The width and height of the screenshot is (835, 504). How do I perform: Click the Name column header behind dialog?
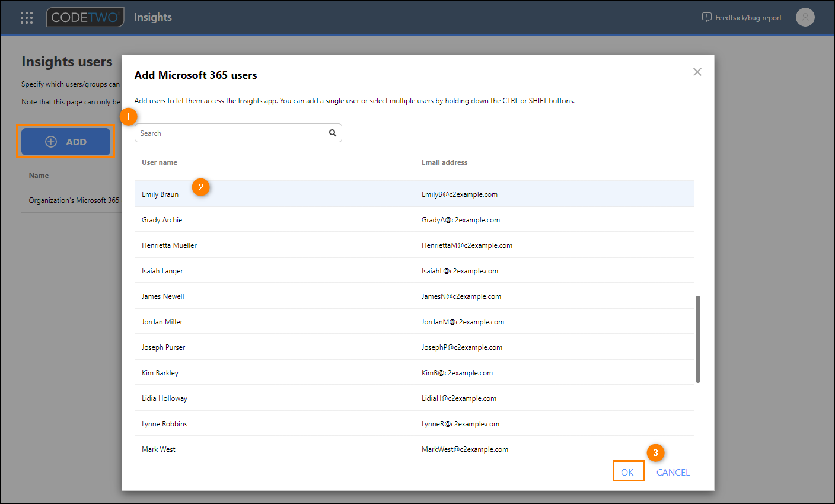pos(39,176)
